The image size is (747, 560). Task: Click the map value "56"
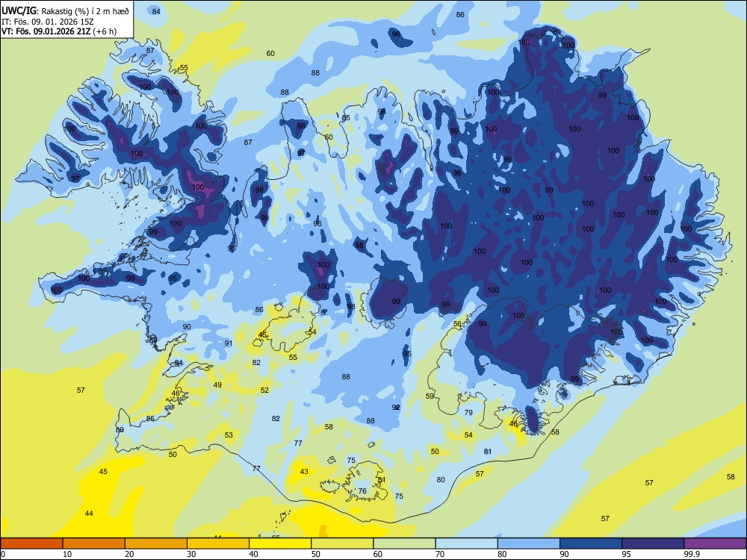457,324
